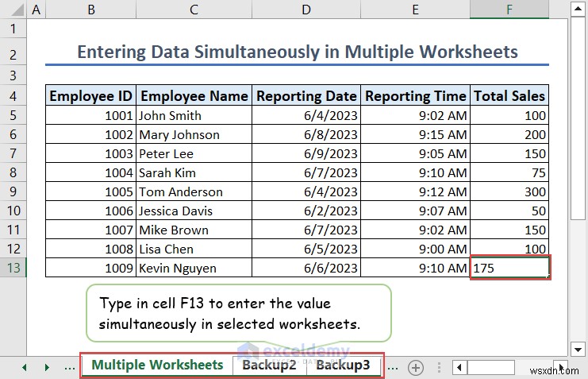Screen dimensions: 588x379
Task: Add a new sheet with plus button
Action: point(416,367)
